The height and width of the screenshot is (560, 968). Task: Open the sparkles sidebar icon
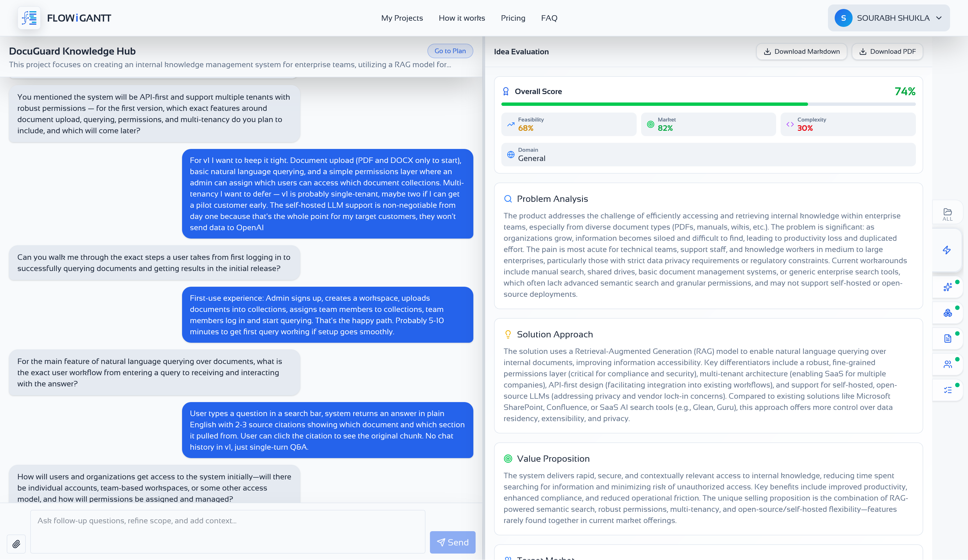[x=948, y=287]
